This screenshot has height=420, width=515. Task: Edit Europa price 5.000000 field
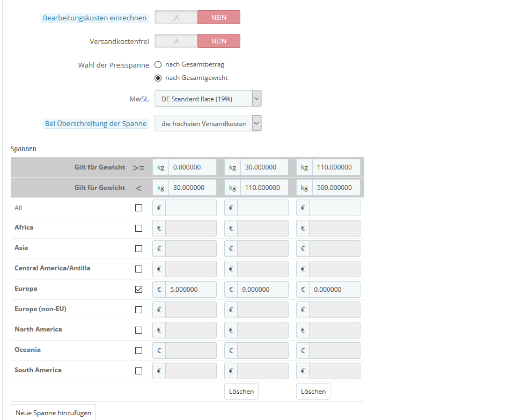[x=191, y=289]
